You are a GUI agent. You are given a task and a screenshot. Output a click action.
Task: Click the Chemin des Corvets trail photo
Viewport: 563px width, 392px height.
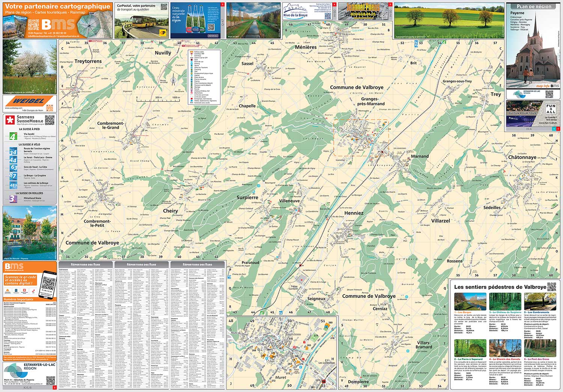505,349
